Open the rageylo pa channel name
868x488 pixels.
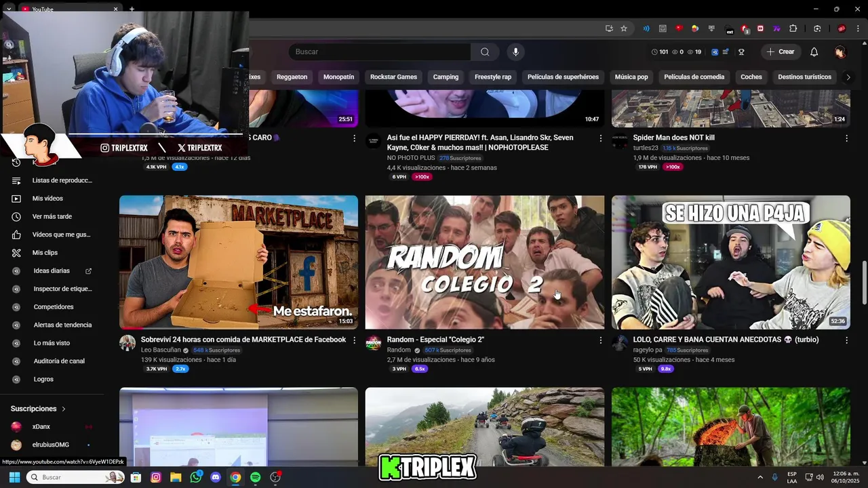(x=648, y=350)
